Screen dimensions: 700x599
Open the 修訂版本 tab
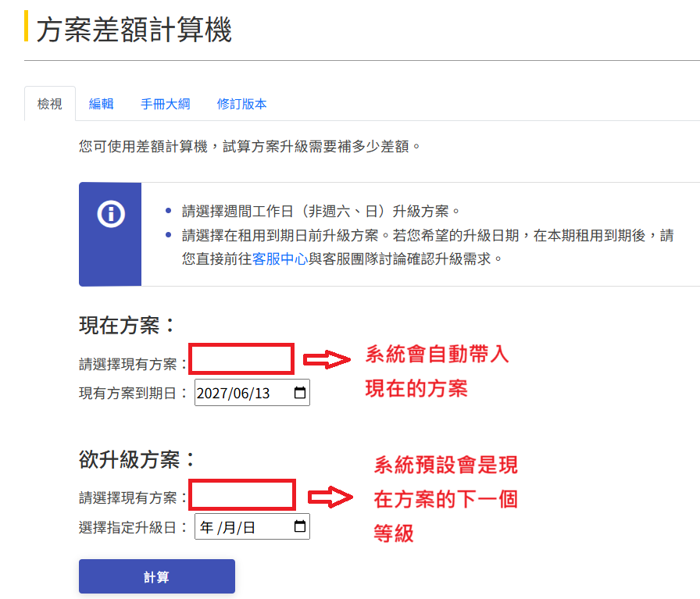click(x=241, y=104)
